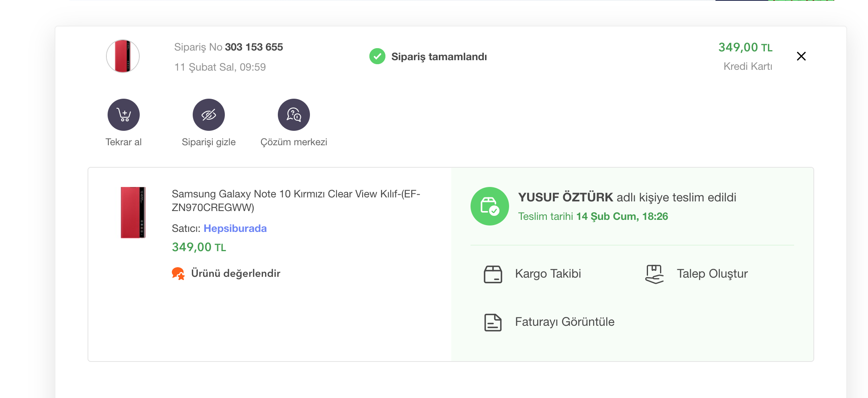Click the product price 349,00 TL
Viewport: 868px width, 398px height.
[199, 247]
